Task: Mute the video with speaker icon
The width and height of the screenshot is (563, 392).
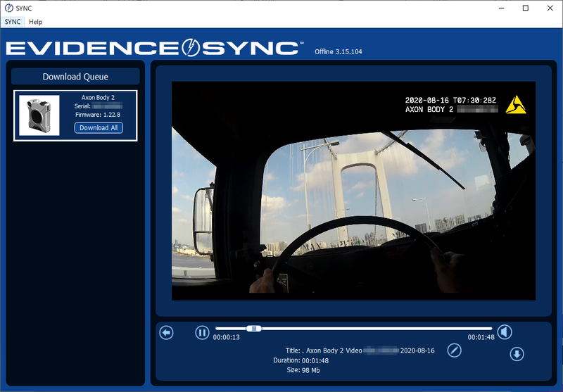Action: (505, 332)
